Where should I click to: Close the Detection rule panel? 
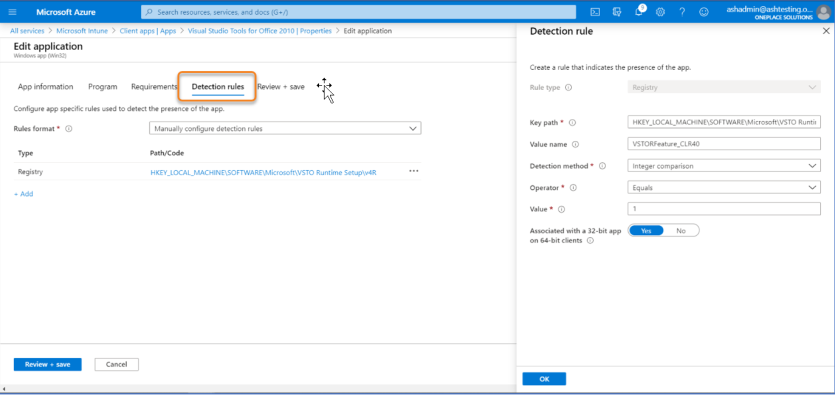(825, 31)
